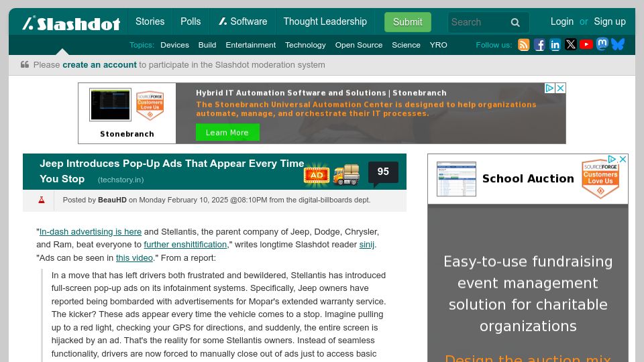644x362 pixels.
Task: Open Slashdot's YouTube icon
Action: tap(586, 44)
